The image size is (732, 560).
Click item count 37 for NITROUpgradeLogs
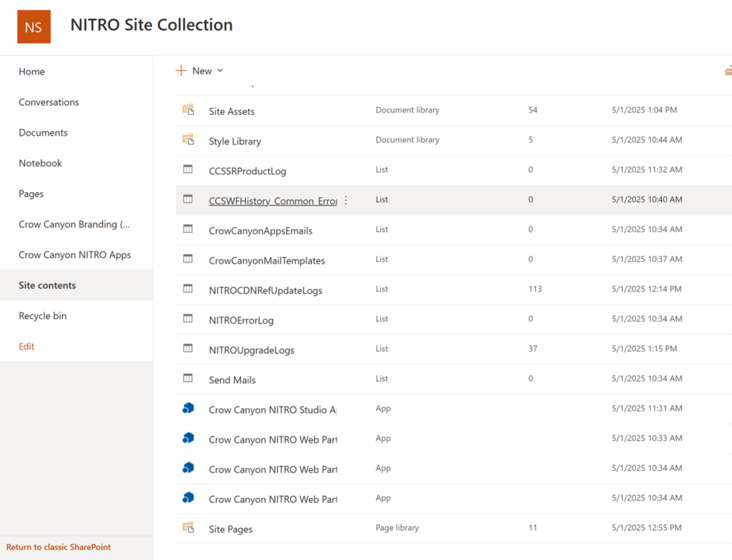point(533,349)
